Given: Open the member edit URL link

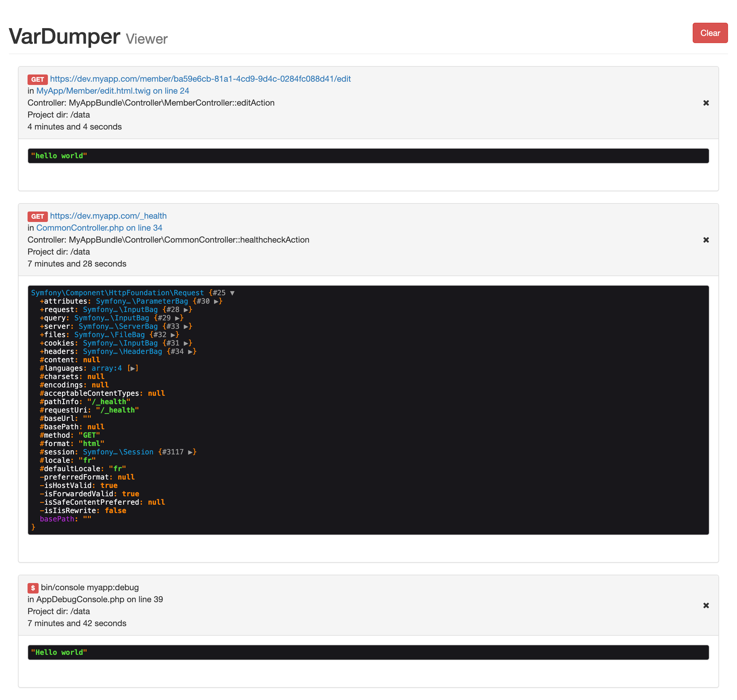Looking at the screenshot, I should point(200,79).
